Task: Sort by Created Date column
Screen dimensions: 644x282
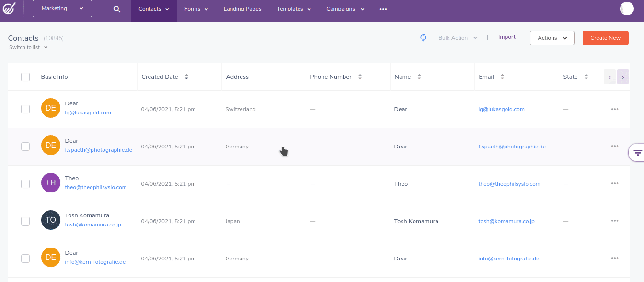Action: pos(186,77)
